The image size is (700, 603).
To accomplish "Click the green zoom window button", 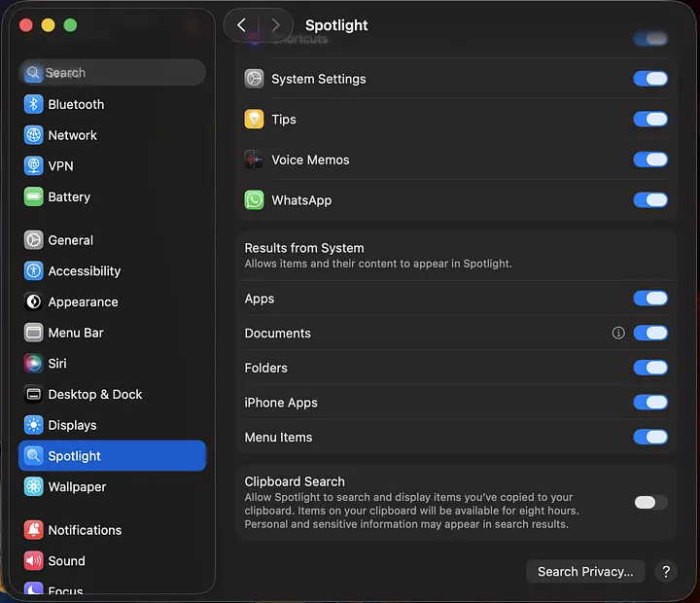I will click(70, 25).
